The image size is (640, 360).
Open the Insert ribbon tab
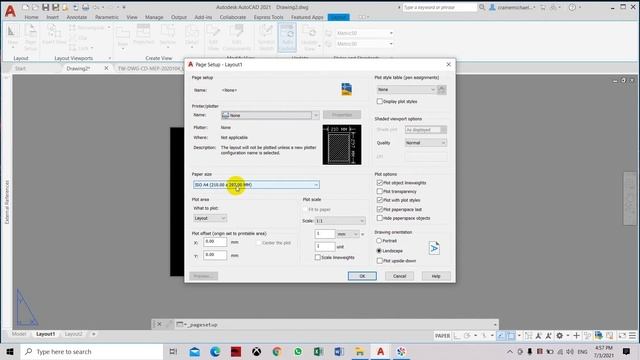pos(52,17)
